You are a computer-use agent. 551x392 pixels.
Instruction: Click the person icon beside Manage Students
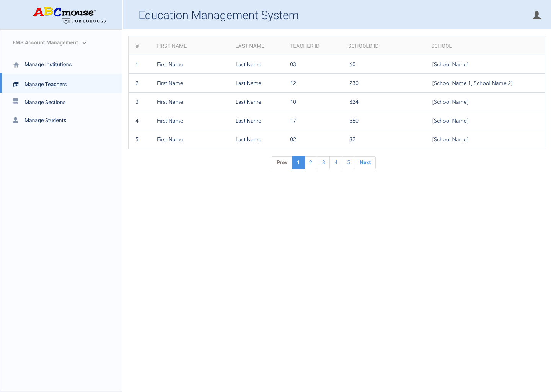(x=16, y=120)
